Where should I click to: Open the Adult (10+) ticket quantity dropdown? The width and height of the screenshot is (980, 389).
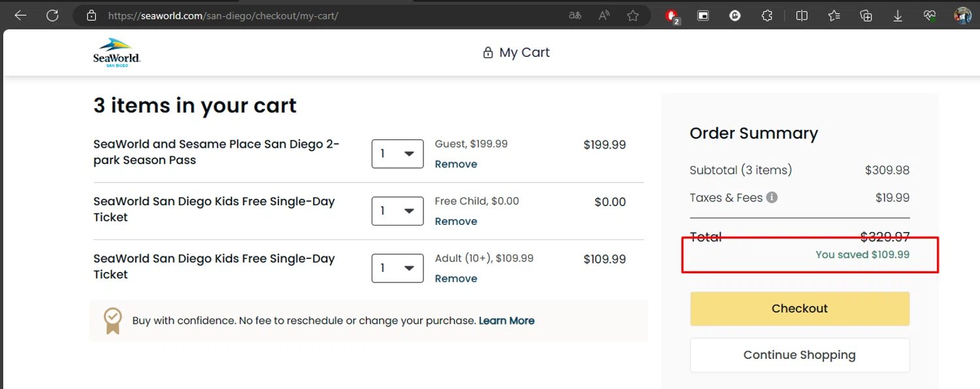397,268
